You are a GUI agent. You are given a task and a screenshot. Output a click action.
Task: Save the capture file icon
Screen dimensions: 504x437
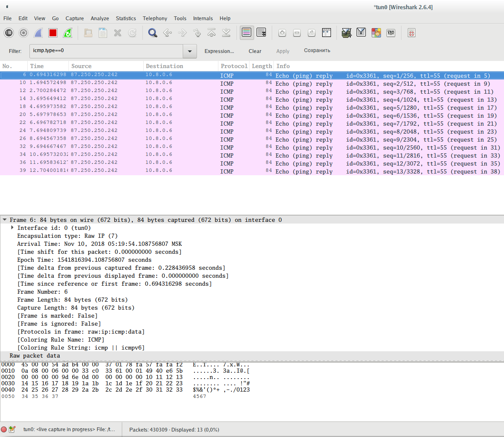point(103,33)
